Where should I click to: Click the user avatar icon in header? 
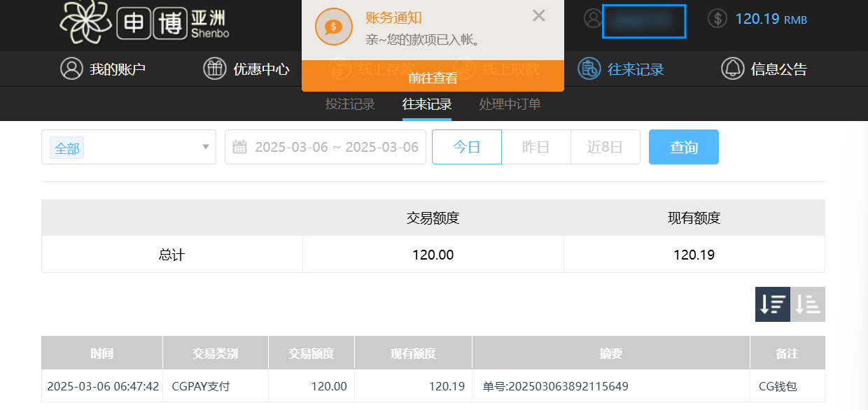592,19
